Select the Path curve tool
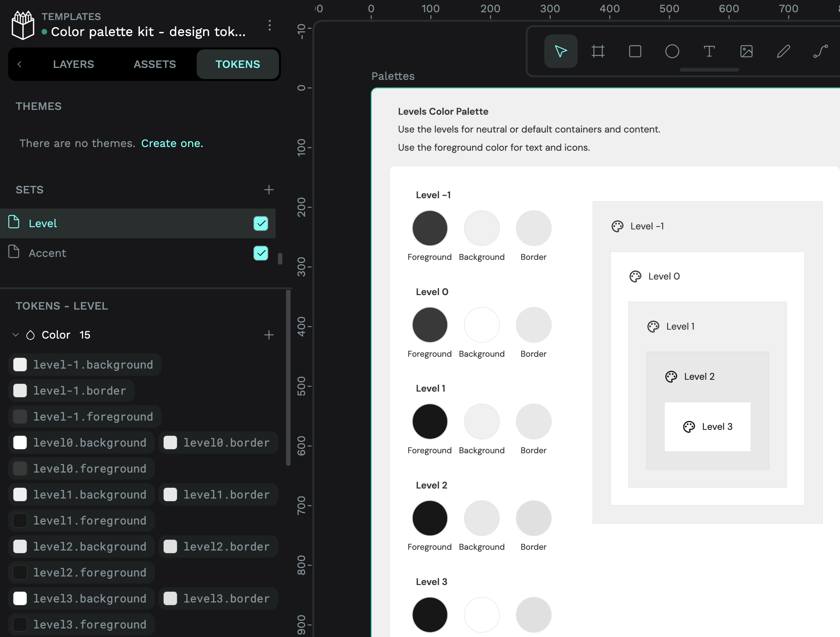The height and width of the screenshot is (637, 840). click(x=820, y=51)
